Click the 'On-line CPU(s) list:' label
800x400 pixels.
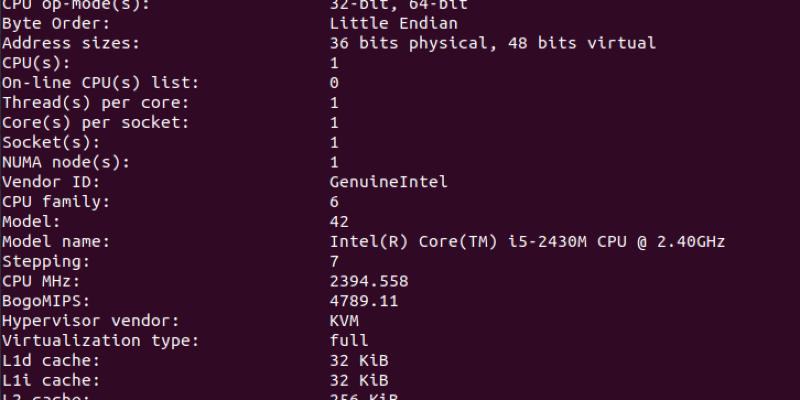point(100,82)
